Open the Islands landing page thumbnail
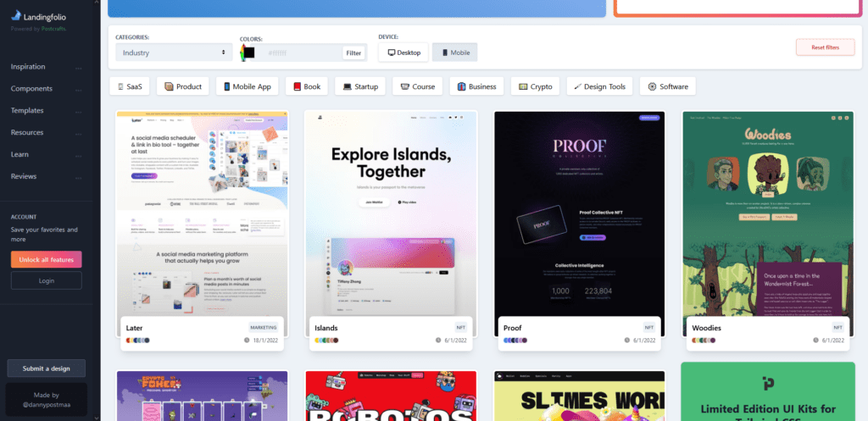Image resolution: width=868 pixels, height=421 pixels. (x=390, y=213)
